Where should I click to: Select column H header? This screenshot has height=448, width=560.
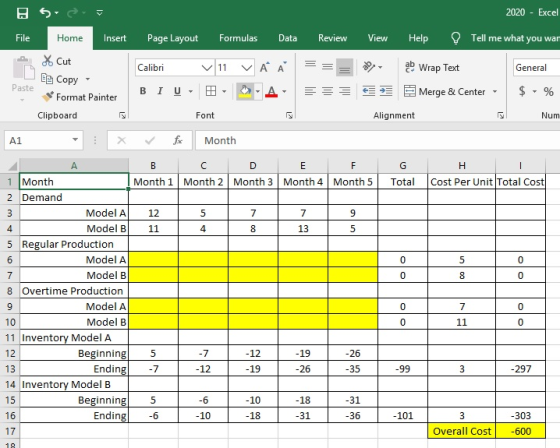point(461,165)
